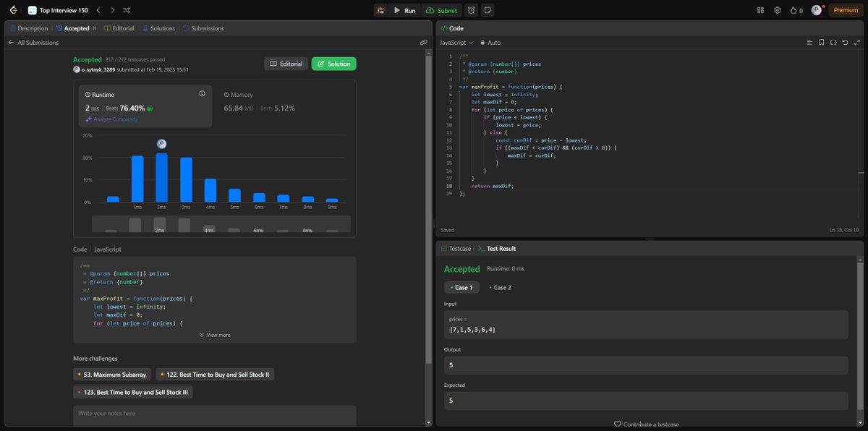Open the Submissions tab
Image resolution: width=868 pixels, height=431 pixels.
pyautogui.click(x=203, y=28)
